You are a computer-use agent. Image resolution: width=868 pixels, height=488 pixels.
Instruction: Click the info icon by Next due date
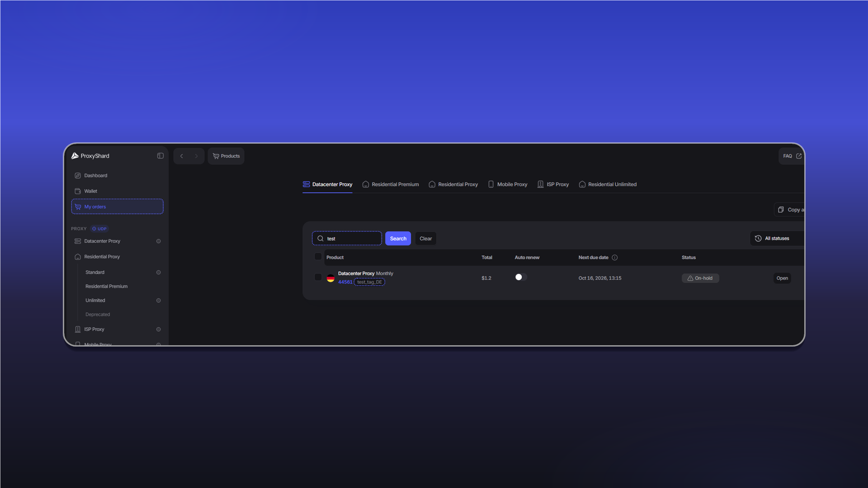(614, 258)
